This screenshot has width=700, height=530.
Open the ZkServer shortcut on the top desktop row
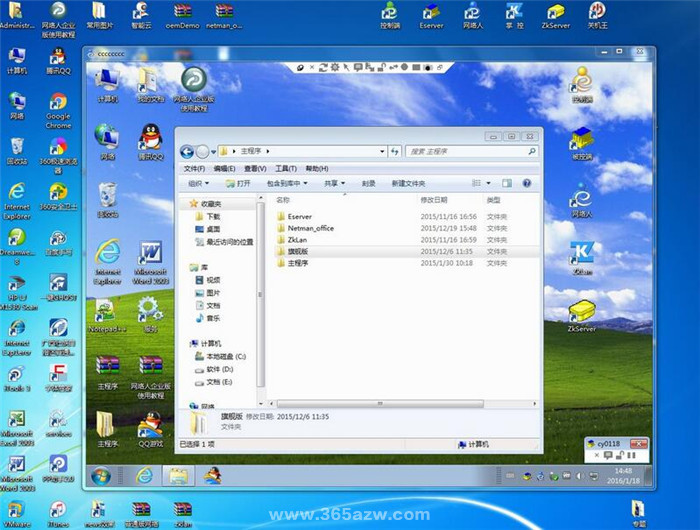coord(555,16)
